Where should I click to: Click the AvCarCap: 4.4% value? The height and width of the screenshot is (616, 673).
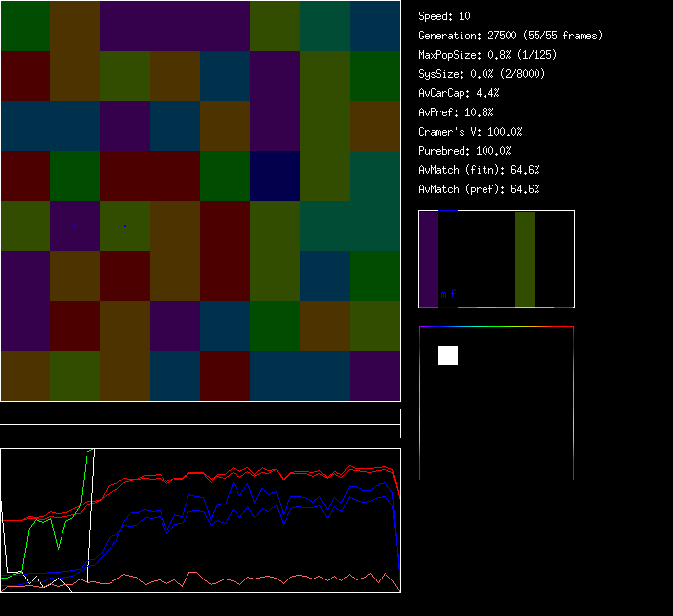coord(459,93)
